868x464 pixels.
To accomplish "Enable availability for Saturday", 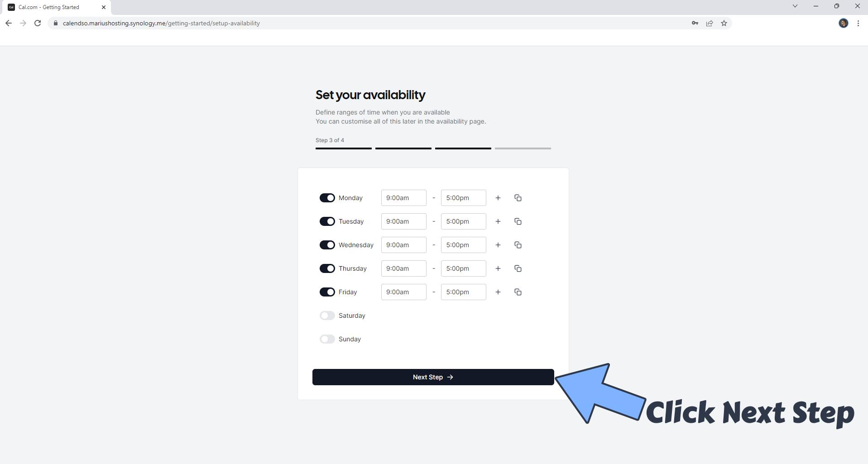I will click(327, 316).
